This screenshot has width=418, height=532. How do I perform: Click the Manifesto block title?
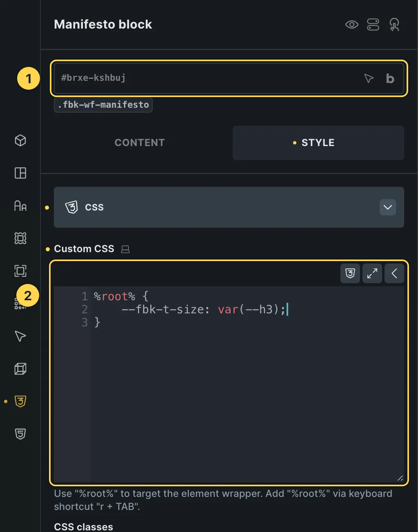(x=103, y=24)
